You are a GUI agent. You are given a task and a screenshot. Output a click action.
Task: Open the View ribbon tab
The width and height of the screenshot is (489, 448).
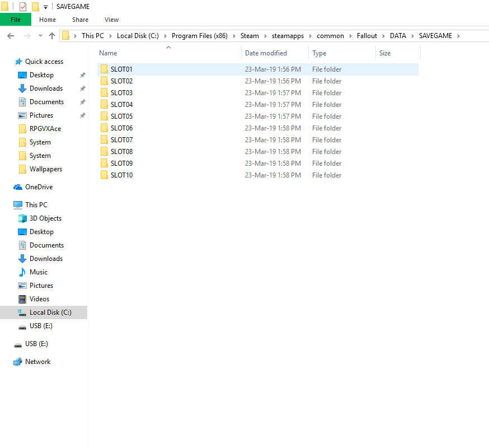tap(111, 20)
